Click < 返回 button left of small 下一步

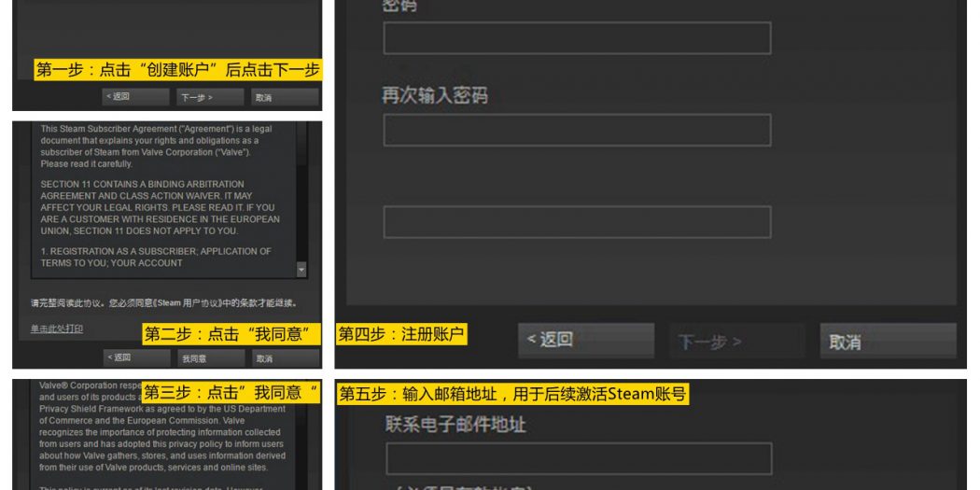[135, 97]
